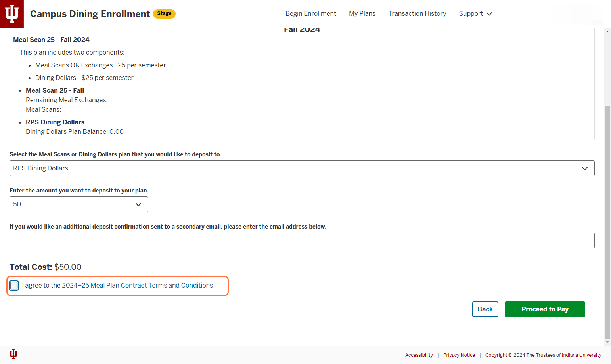
Task: Open My Plans page
Action: [362, 14]
